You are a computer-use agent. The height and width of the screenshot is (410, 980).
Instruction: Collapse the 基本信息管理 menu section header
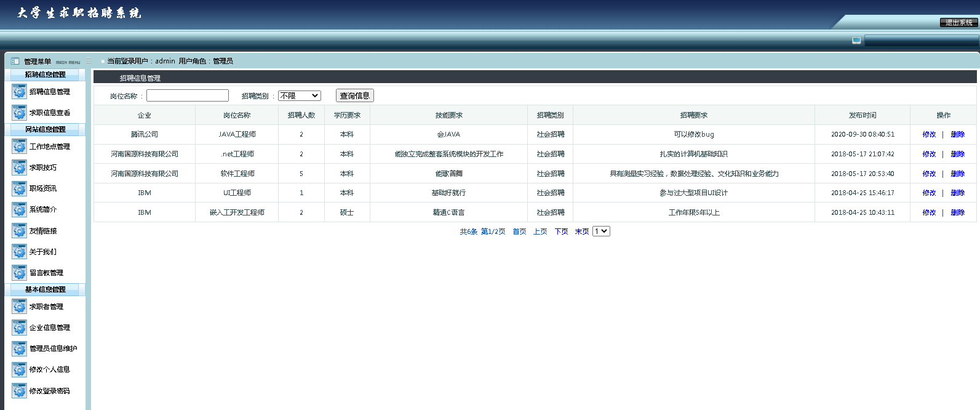(x=45, y=289)
